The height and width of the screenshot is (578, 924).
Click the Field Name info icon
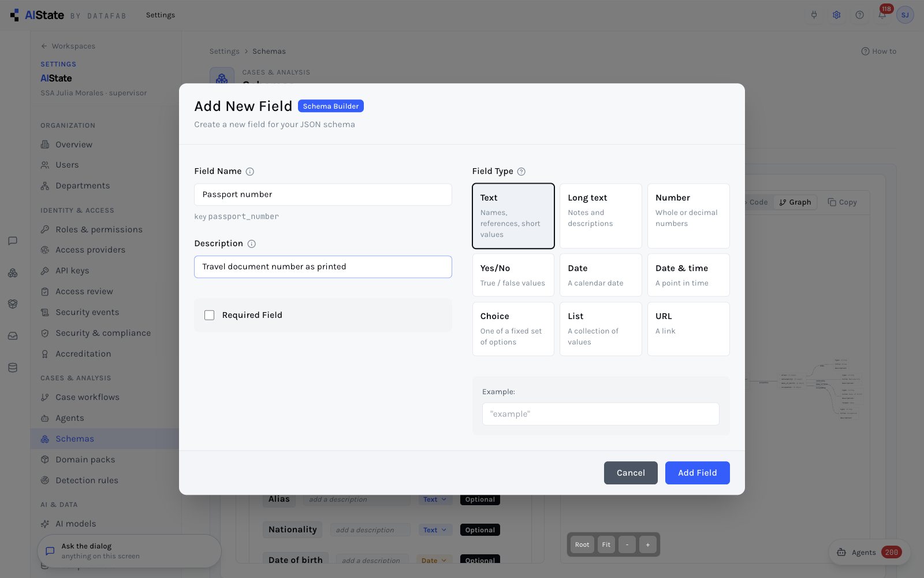coord(250,172)
